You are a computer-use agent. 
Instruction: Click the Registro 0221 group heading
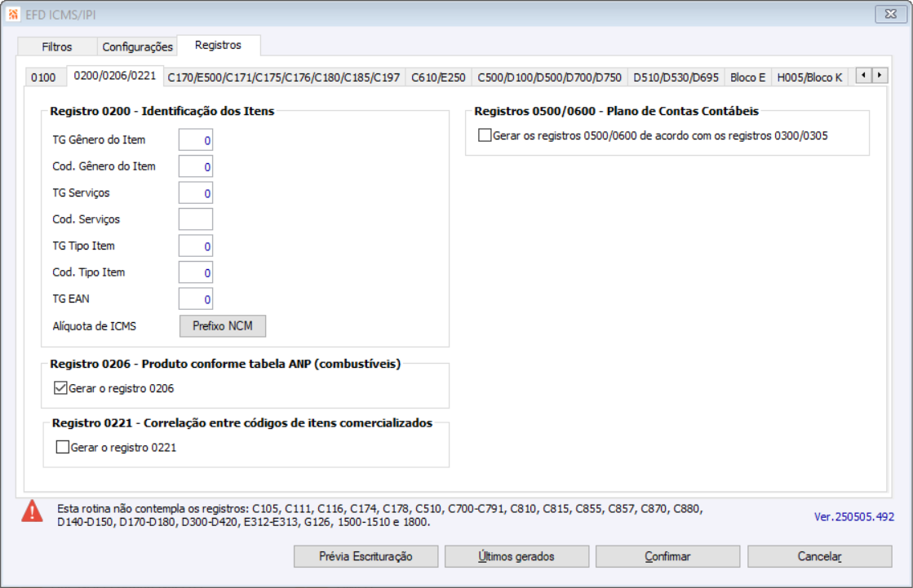(242, 422)
